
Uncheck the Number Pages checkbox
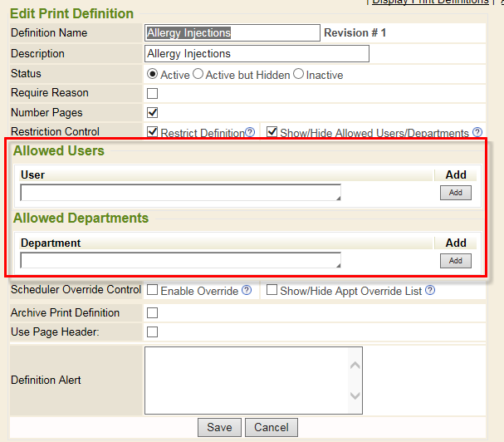click(153, 112)
